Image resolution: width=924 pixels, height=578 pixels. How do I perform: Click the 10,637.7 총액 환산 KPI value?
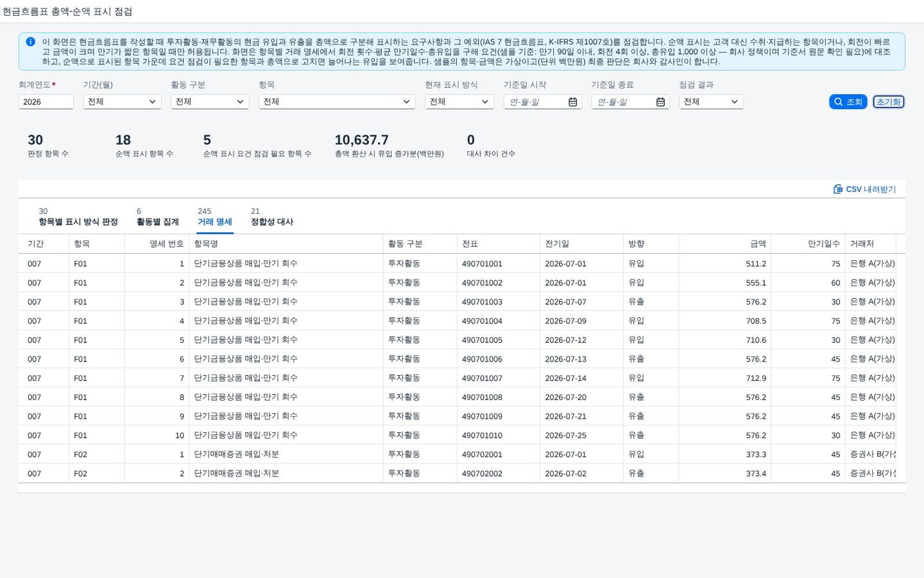[x=361, y=140]
